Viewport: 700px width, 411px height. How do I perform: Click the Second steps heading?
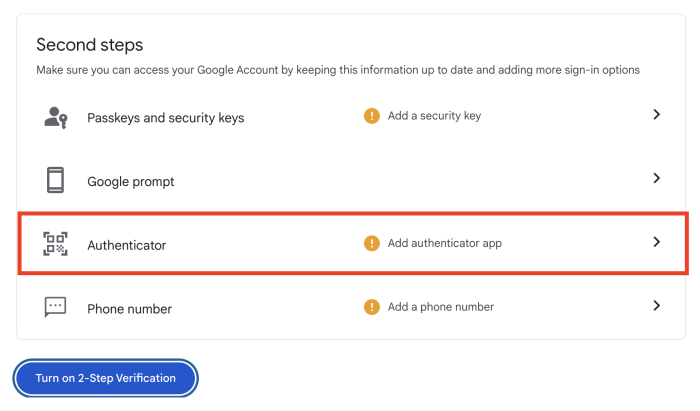[x=90, y=45]
